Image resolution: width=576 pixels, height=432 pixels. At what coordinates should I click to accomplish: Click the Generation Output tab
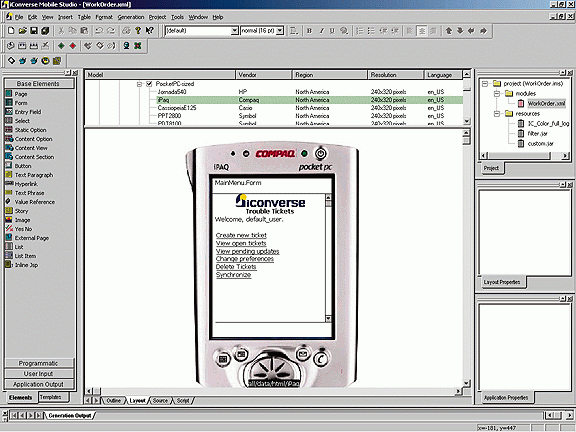[69, 415]
